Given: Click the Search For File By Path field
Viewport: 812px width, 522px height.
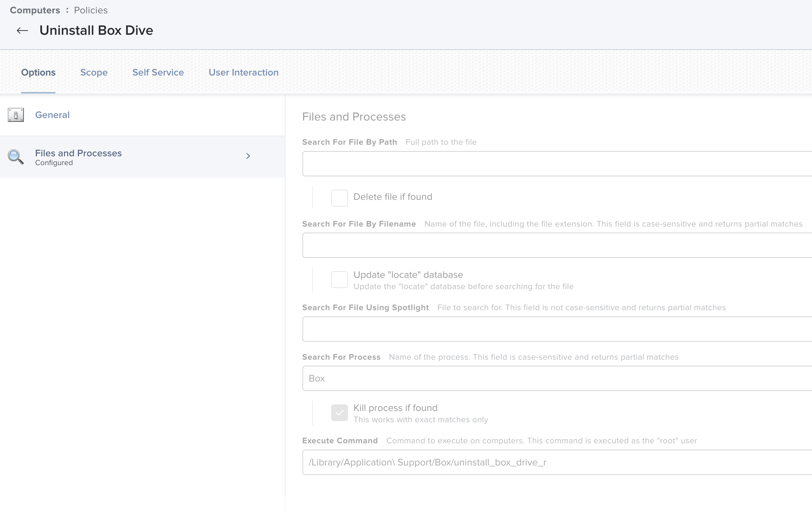Looking at the screenshot, I should [x=557, y=164].
